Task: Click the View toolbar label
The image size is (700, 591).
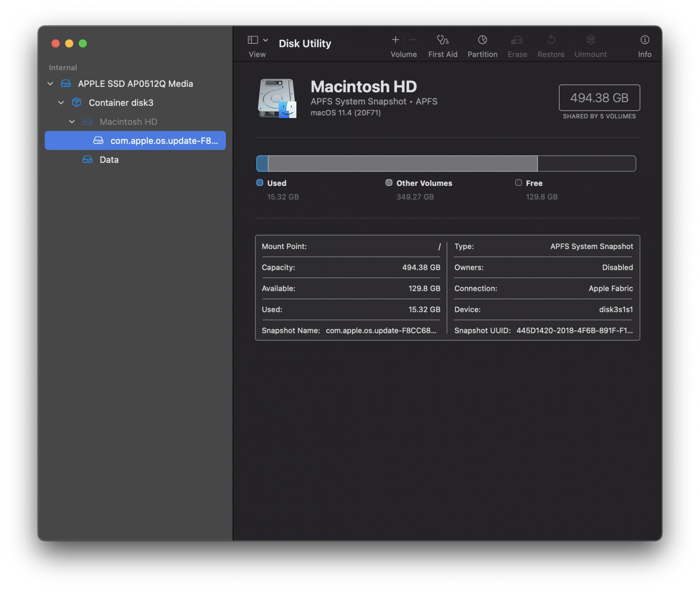Action: click(257, 54)
